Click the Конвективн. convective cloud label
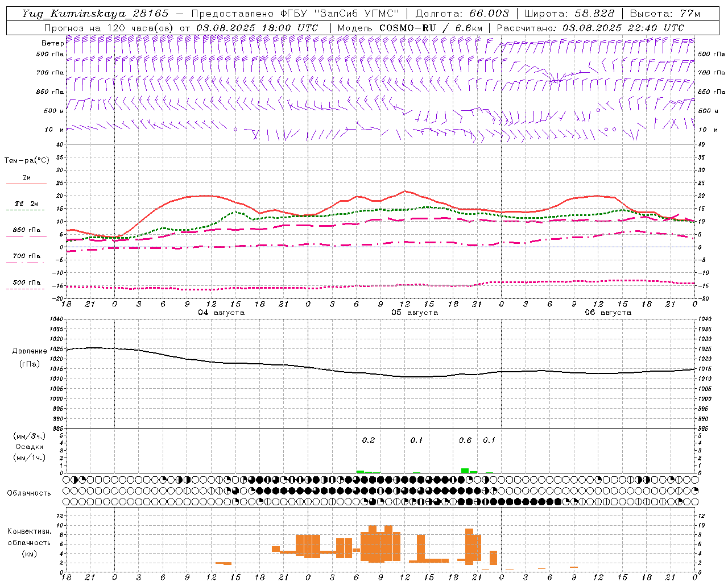The height and width of the screenshot is (582, 728). point(29,531)
